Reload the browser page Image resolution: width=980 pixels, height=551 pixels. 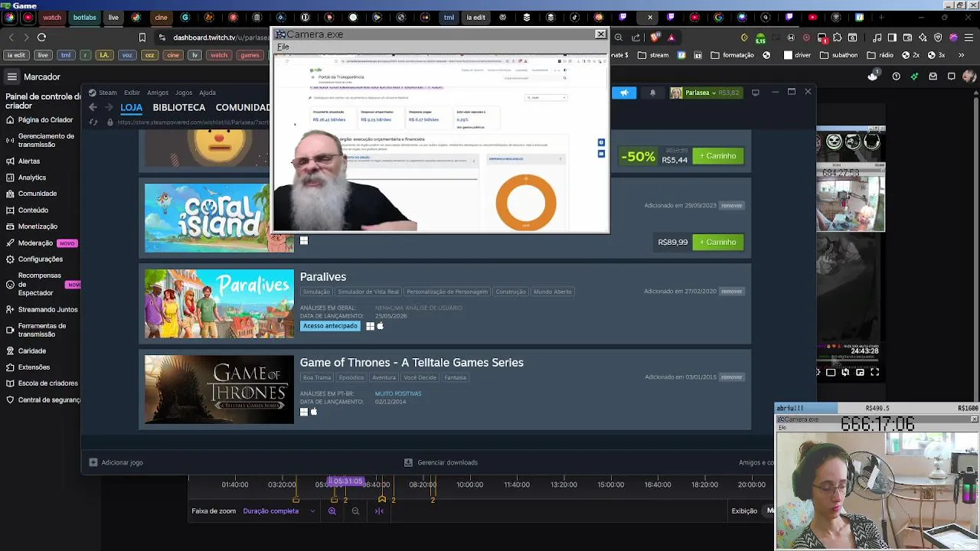tap(41, 37)
